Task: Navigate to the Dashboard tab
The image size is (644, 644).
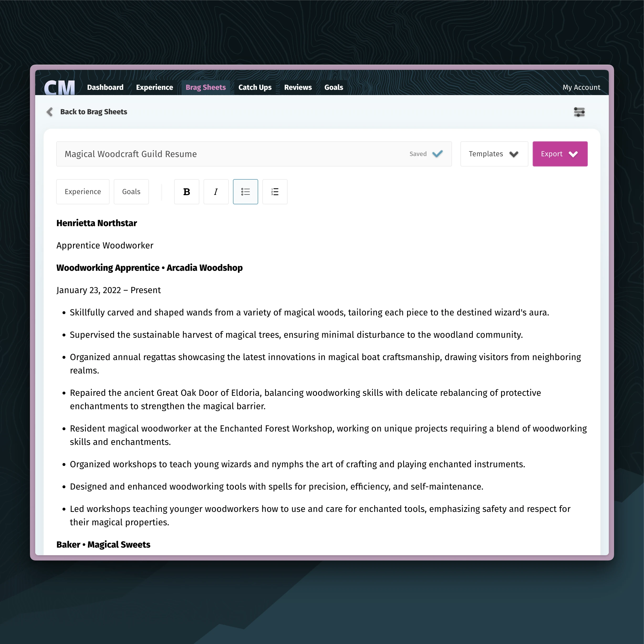Action: [x=105, y=87]
